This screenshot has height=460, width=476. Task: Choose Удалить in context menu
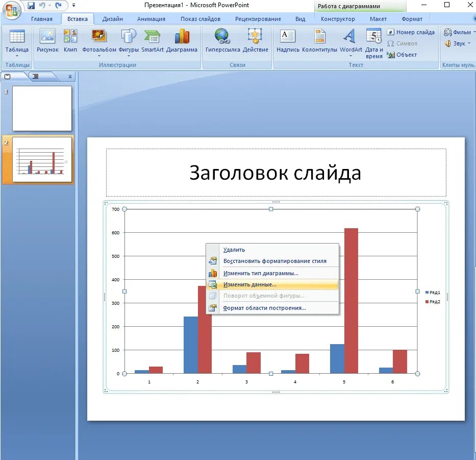272,250
